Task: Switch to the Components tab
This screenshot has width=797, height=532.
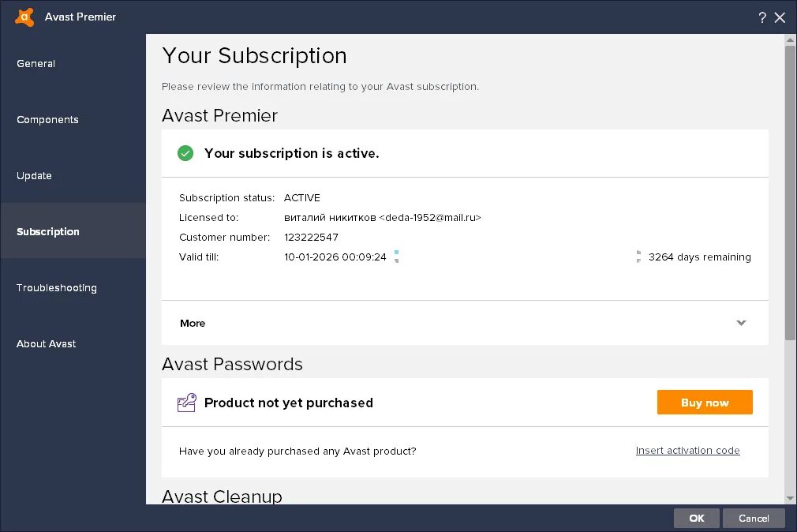Action: (x=47, y=119)
